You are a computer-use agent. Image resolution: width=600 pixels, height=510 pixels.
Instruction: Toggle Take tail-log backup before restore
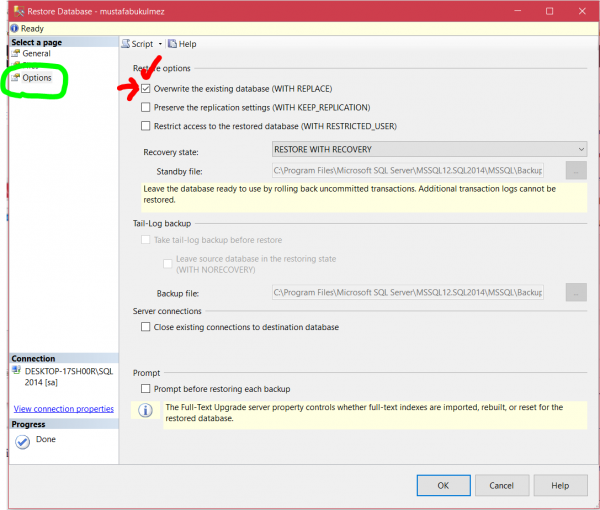coord(145,240)
